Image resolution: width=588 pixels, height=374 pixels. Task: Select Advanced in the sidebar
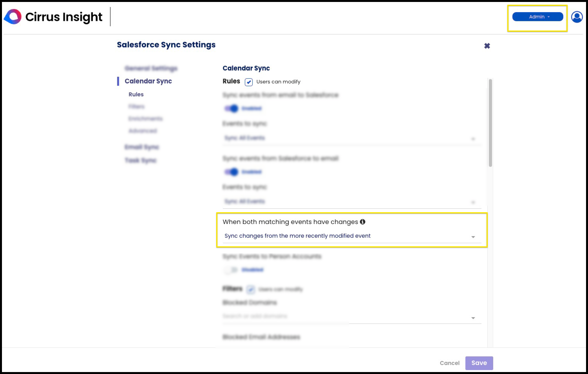coord(143,131)
